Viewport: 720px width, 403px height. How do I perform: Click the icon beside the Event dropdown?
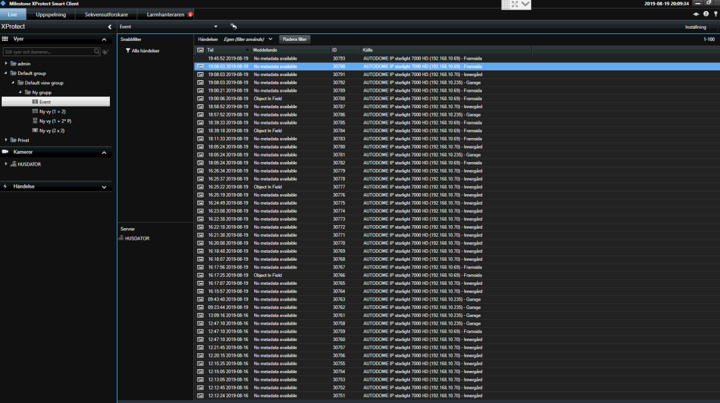pos(233,27)
